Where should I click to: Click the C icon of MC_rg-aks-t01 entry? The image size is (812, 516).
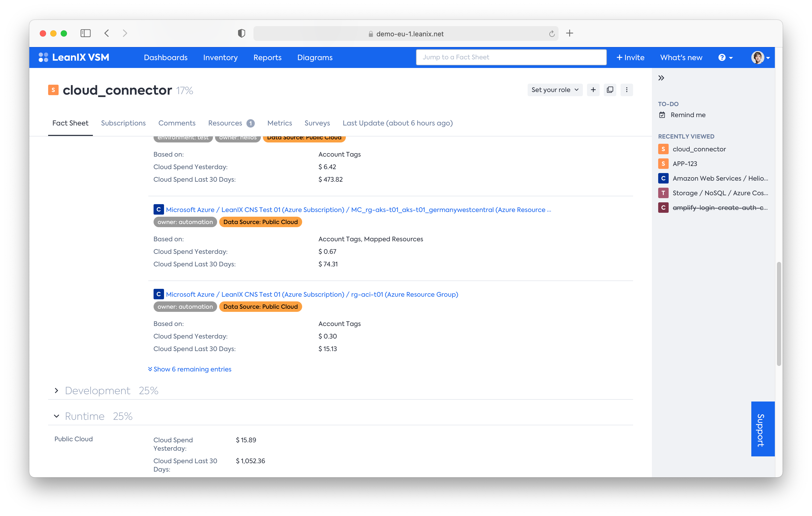pyautogui.click(x=159, y=209)
